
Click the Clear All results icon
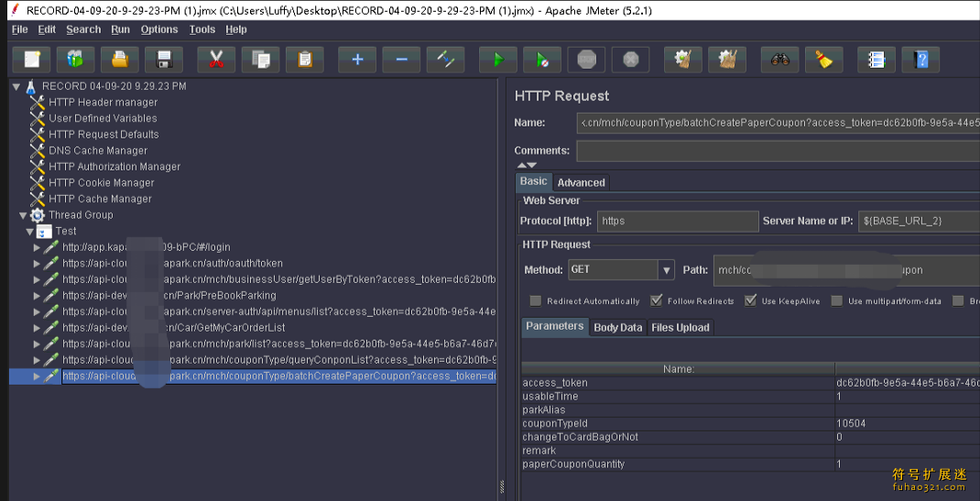coord(727,60)
